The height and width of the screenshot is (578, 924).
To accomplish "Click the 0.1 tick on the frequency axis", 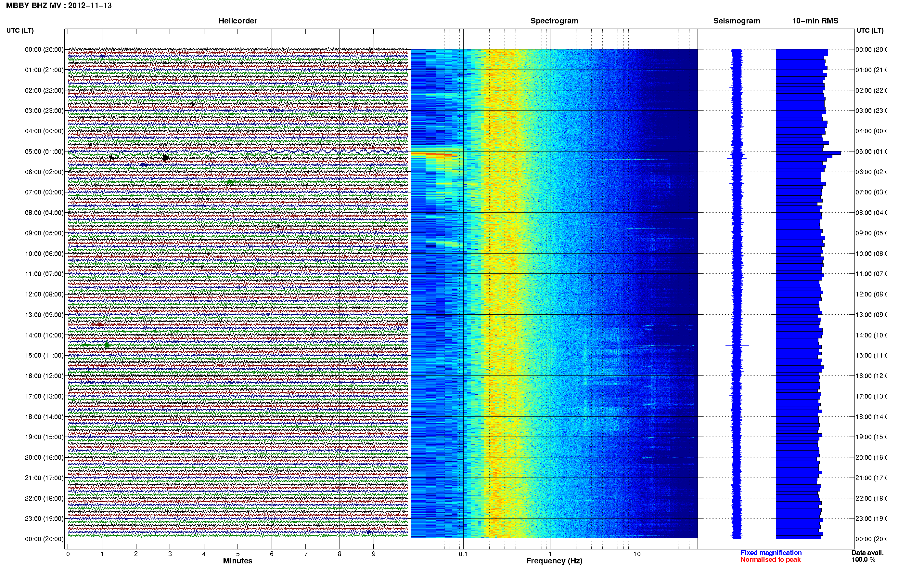I will coord(463,554).
